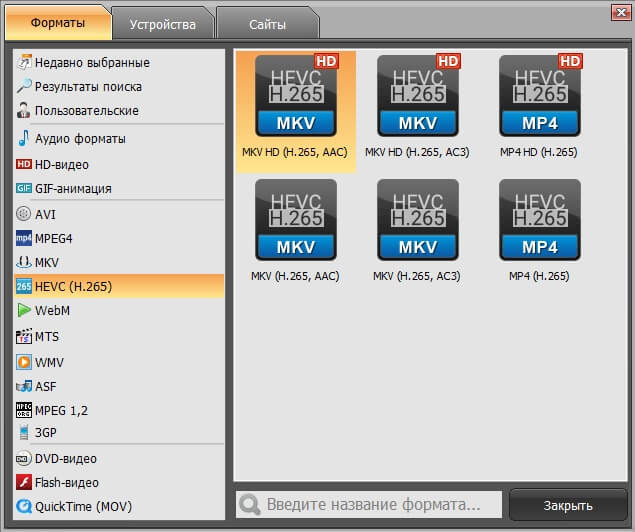
Task: Select the AVI list entry
Action: coord(119,214)
